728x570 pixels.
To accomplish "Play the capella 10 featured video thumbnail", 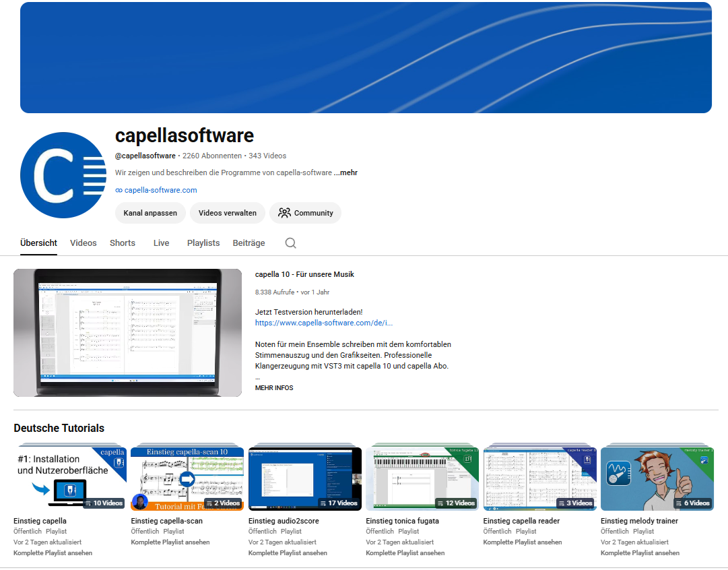I will 128,333.
